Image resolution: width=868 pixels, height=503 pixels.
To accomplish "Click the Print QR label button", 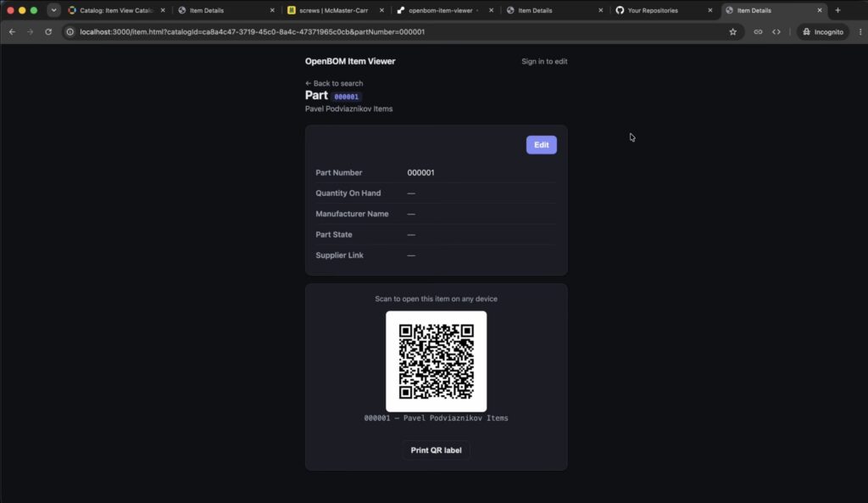I will pyautogui.click(x=437, y=450).
